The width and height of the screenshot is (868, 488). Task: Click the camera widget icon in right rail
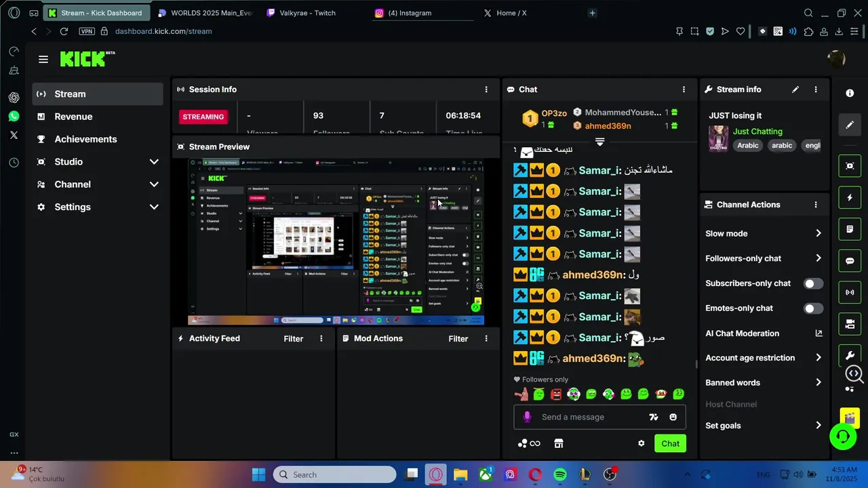pos(850,325)
